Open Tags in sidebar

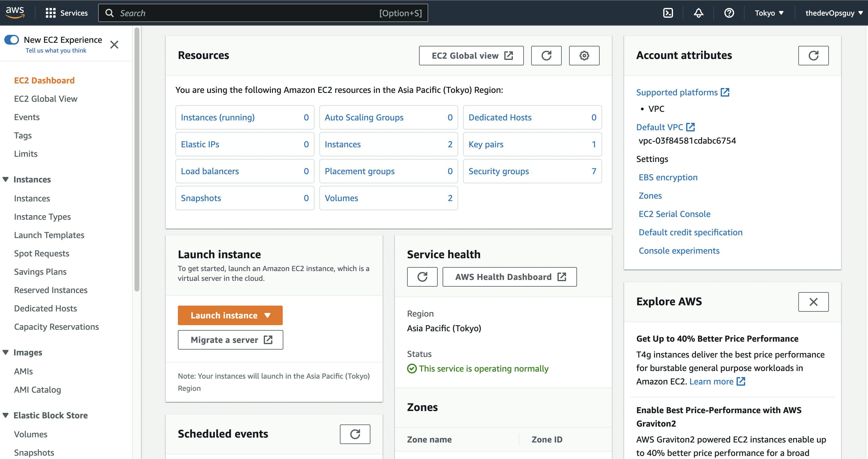coord(23,135)
